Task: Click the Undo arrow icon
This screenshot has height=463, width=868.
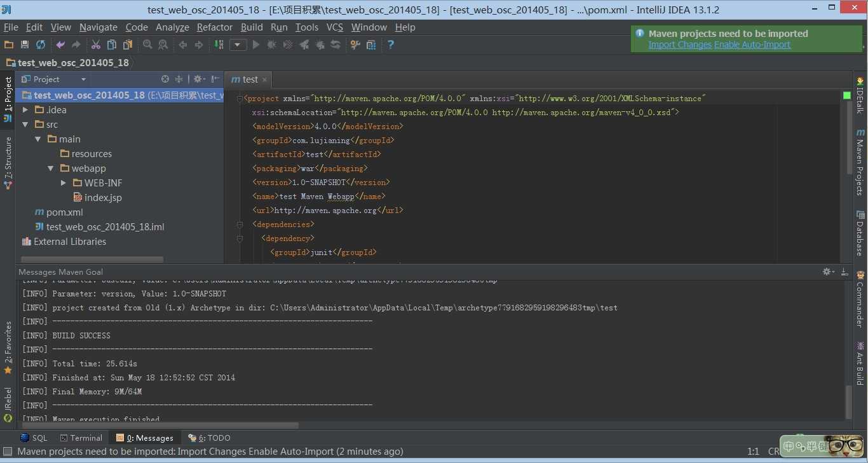Action: (60, 45)
